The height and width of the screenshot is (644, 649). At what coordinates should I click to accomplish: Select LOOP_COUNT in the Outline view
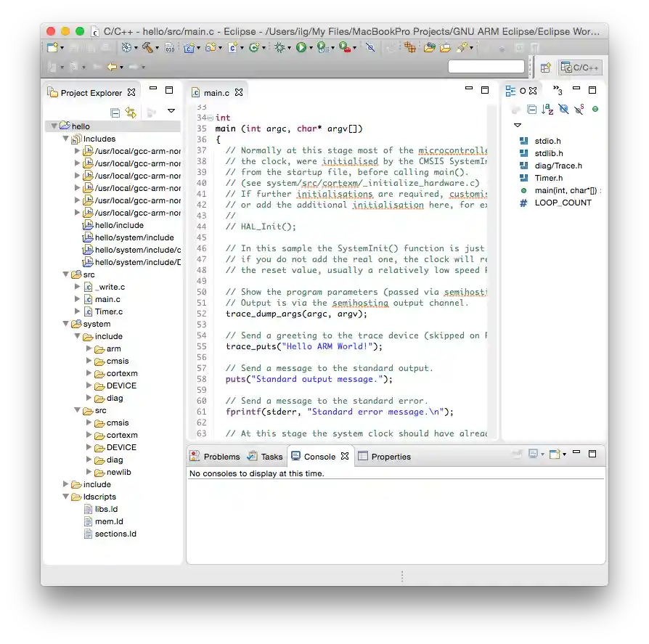pos(563,203)
